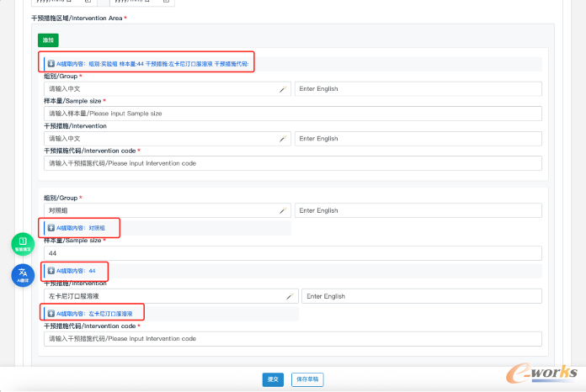Click the magic wand icon in the first Group field
The height and width of the screenshot is (392, 586).
(283, 89)
